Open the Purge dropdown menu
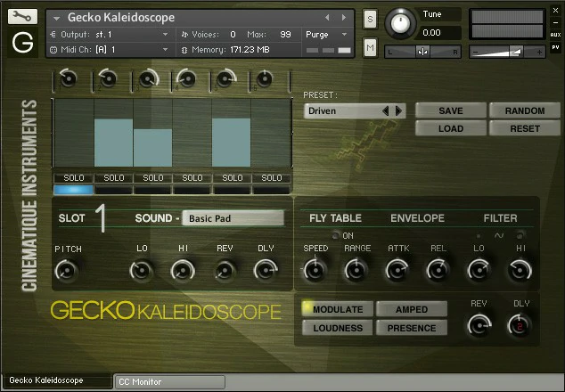The image size is (565, 392). [326, 35]
